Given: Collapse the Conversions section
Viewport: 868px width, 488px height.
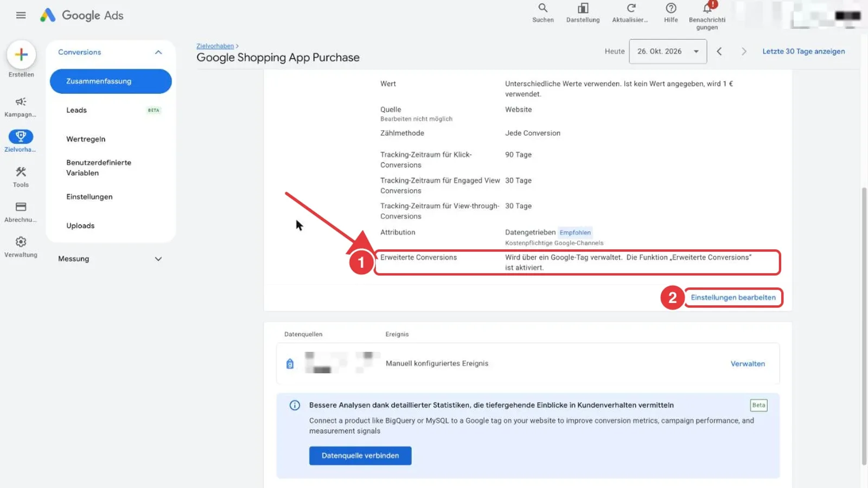Looking at the screenshot, I should (x=158, y=52).
